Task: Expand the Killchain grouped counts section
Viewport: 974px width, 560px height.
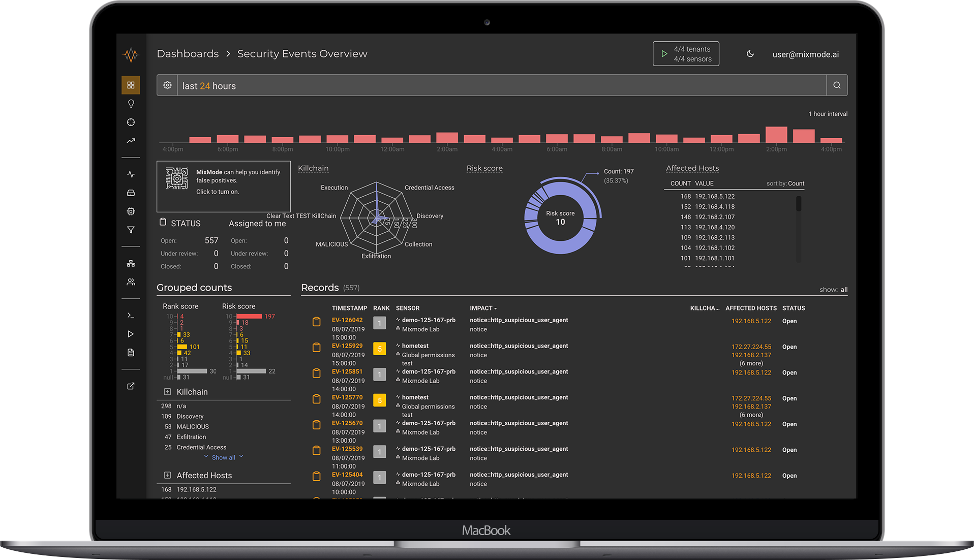Action: click(x=167, y=392)
